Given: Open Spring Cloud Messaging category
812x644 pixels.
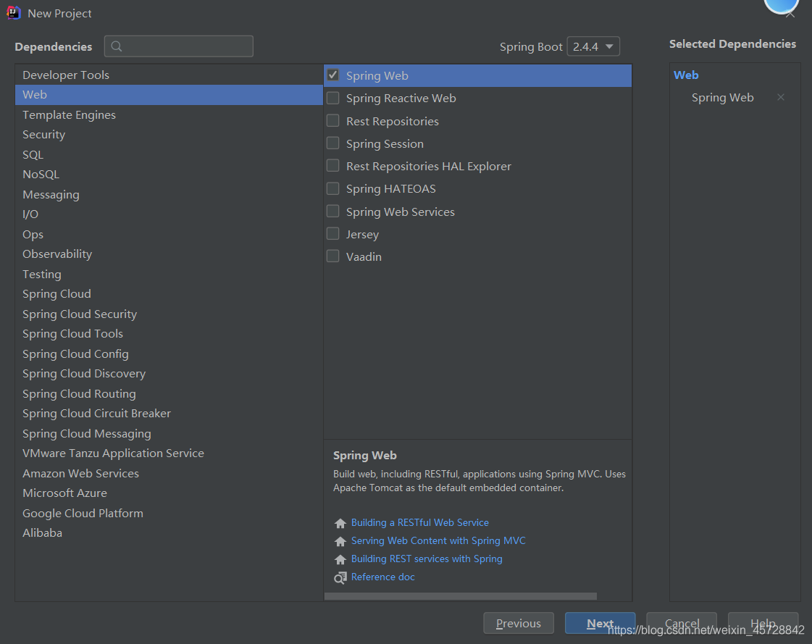Looking at the screenshot, I should [169, 434].
